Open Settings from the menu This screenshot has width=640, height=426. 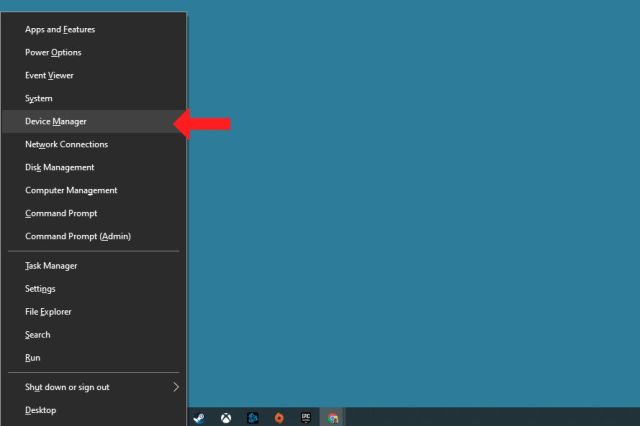click(94, 288)
